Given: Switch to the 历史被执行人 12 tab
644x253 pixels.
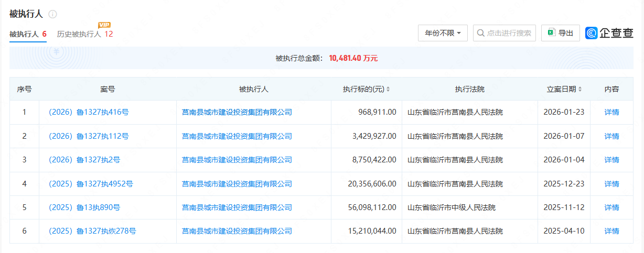Looking at the screenshot, I should click(x=84, y=34).
